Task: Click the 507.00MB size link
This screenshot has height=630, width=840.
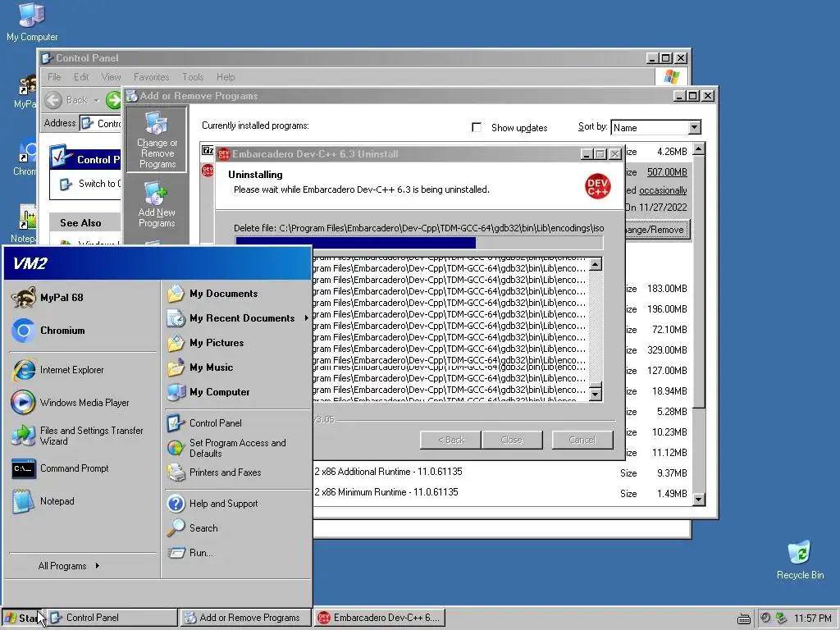Action: click(667, 172)
